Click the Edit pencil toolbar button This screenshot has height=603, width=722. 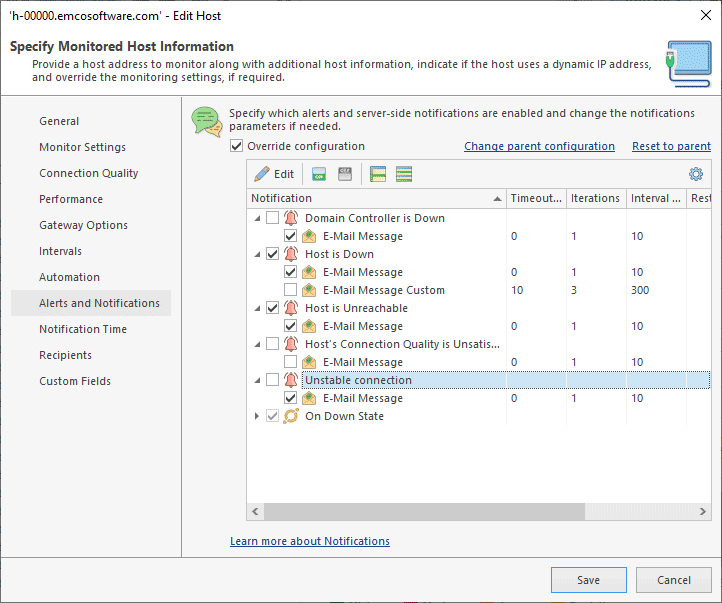[274, 174]
